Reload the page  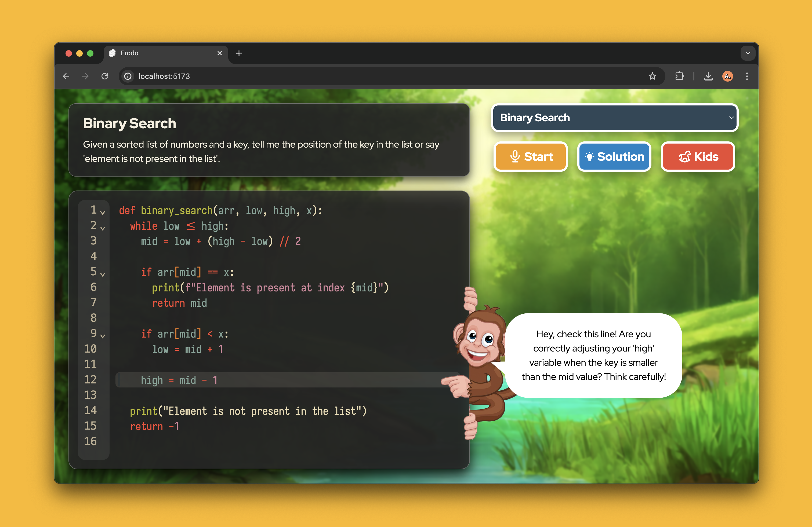pyautogui.click(x=105, y=76)
